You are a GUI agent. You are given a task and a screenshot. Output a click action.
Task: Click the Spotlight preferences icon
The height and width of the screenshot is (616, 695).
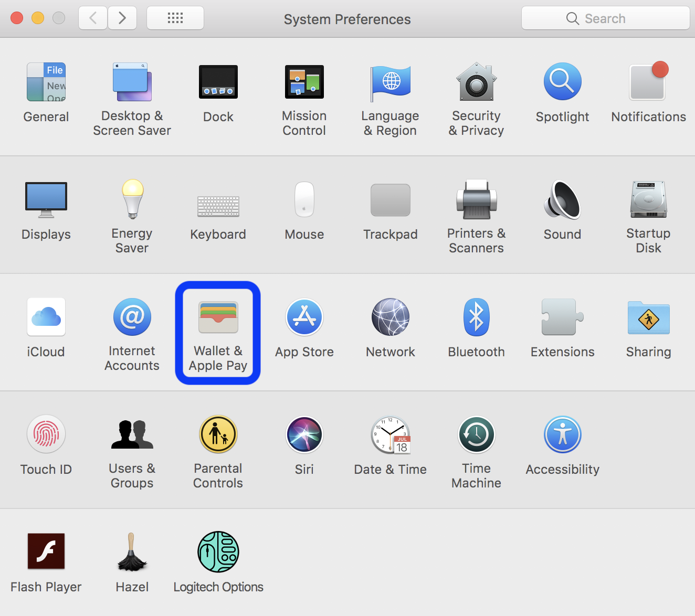[562, 82]
